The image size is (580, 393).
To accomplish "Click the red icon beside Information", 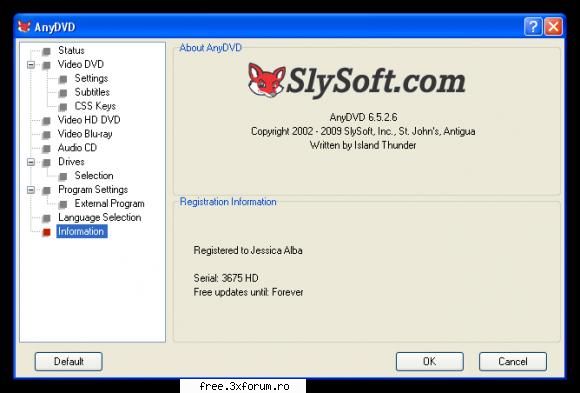I will (x=46, y=232).
